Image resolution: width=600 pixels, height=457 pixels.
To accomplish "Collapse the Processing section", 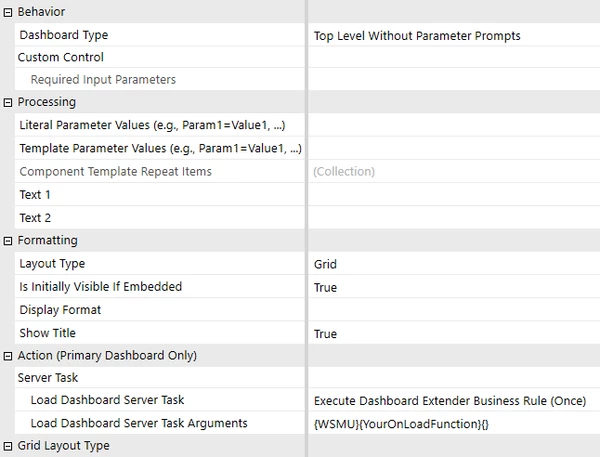I will click(x=8, y=103).
